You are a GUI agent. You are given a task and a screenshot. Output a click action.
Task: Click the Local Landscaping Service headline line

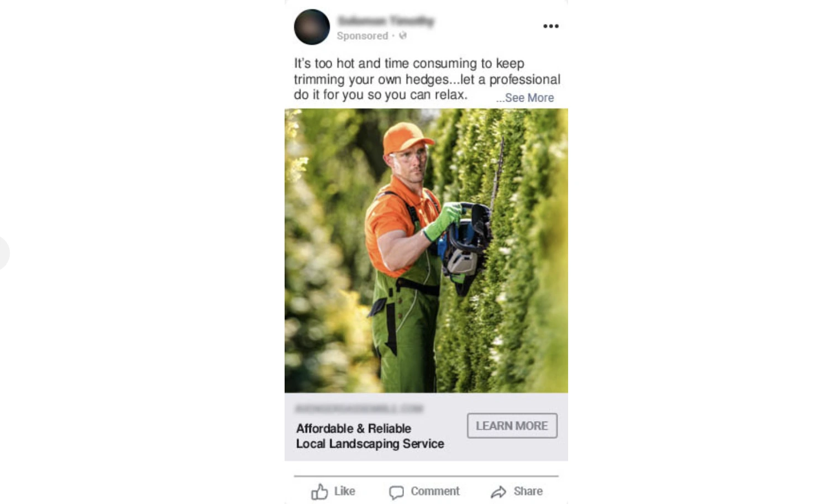click(x=370, y=444)
